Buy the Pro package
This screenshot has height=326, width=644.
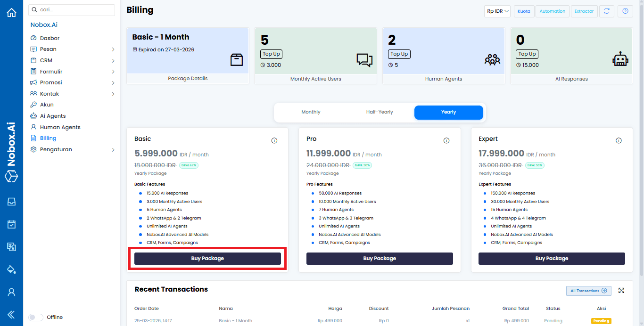tap(380, 259)
